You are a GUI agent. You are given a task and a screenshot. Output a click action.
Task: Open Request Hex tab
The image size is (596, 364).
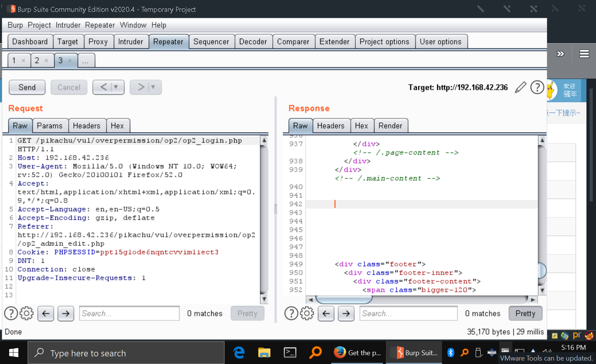pyautogui.click(x=117, y=126)
